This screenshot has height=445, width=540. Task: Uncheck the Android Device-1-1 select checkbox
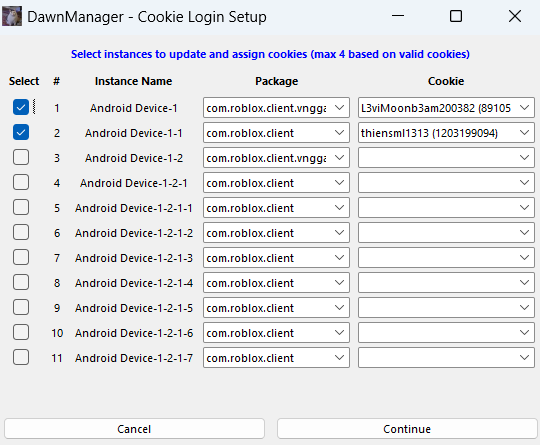(21, 132)
